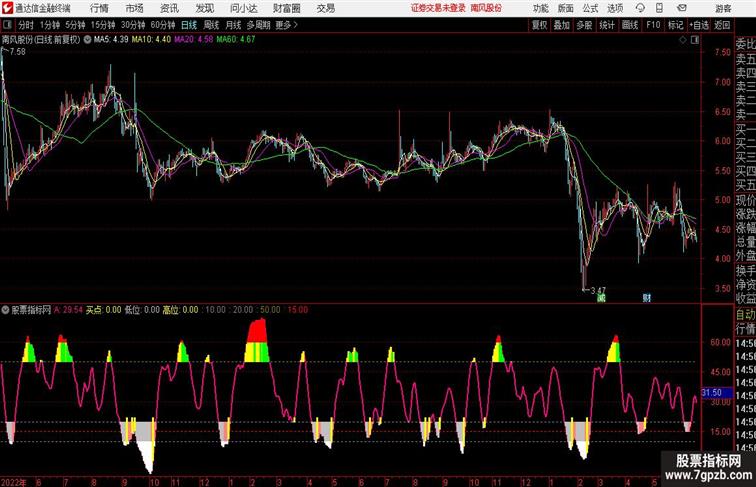Click the 南风股份 name in title bar

[486, 8]
